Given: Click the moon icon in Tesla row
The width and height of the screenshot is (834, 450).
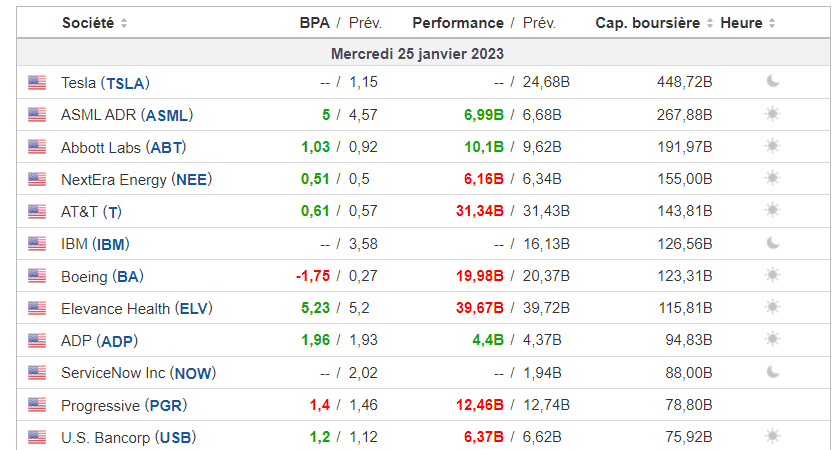Looking at the screenshot, I should [772, 82].
